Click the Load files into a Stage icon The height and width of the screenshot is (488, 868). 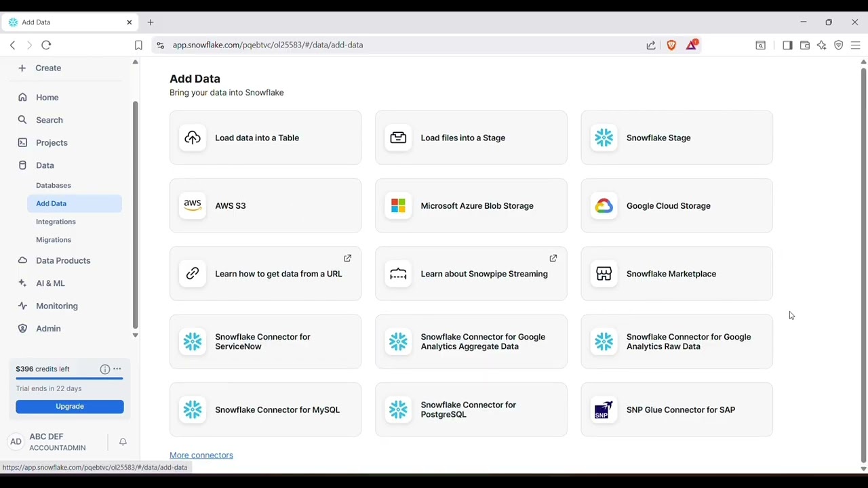click(x=398, y=138)
